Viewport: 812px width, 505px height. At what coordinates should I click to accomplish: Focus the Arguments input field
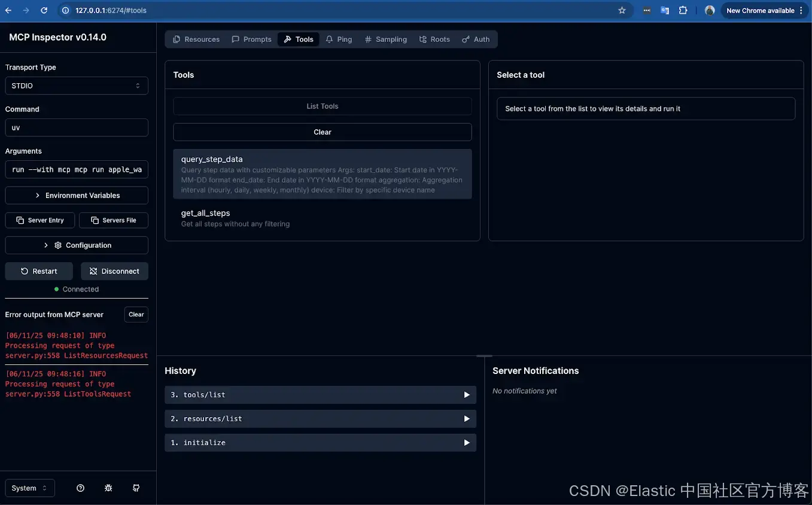77,169
